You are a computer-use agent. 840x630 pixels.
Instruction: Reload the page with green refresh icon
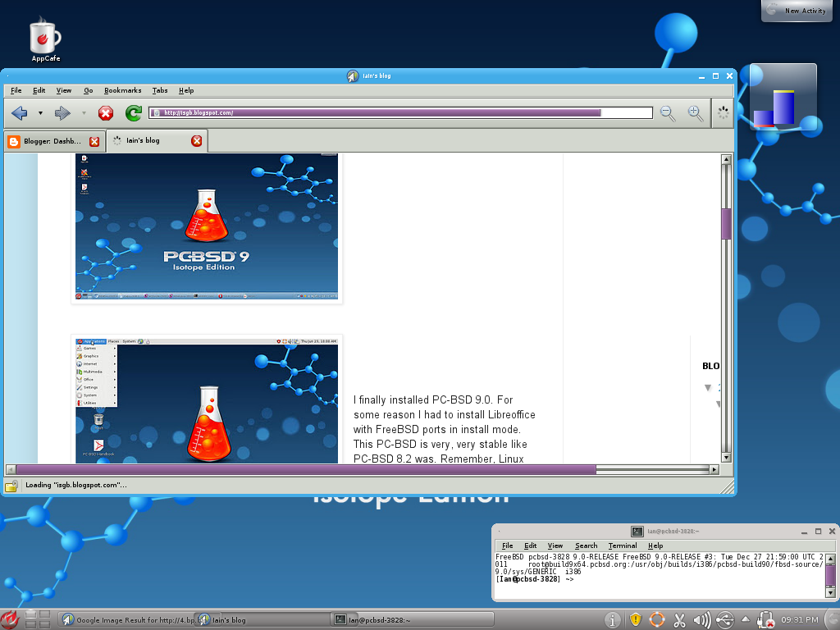tap(134, 113)
